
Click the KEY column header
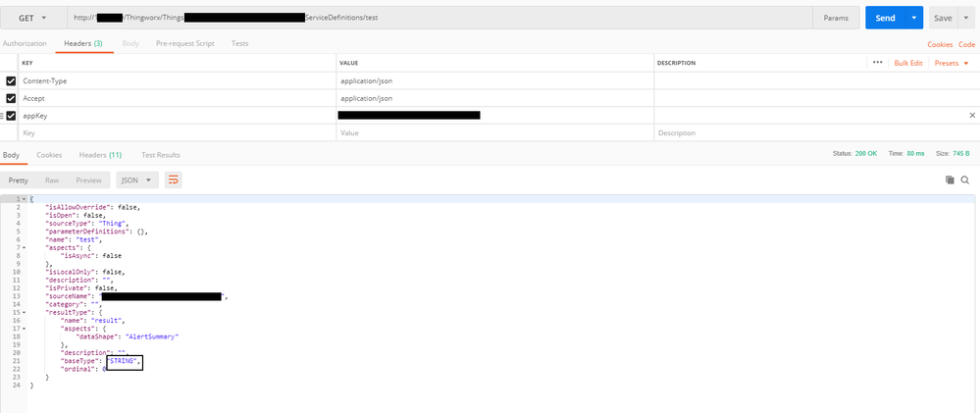[x=26, y=63]
